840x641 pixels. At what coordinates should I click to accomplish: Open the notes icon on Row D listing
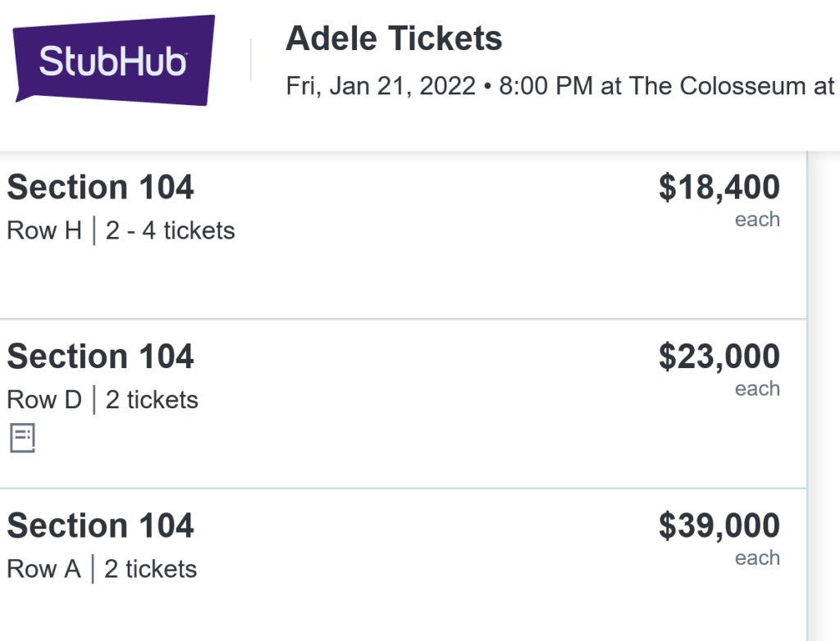22,439
